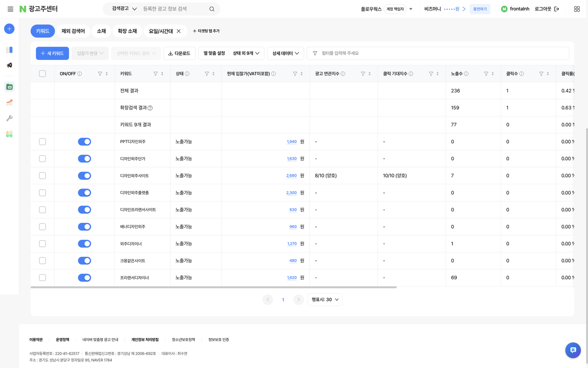This screenshot has width=588, height=368.
Task: Toggle the 프리랜서디자이너 keyword switch
Action: click(x=85, y=278)
